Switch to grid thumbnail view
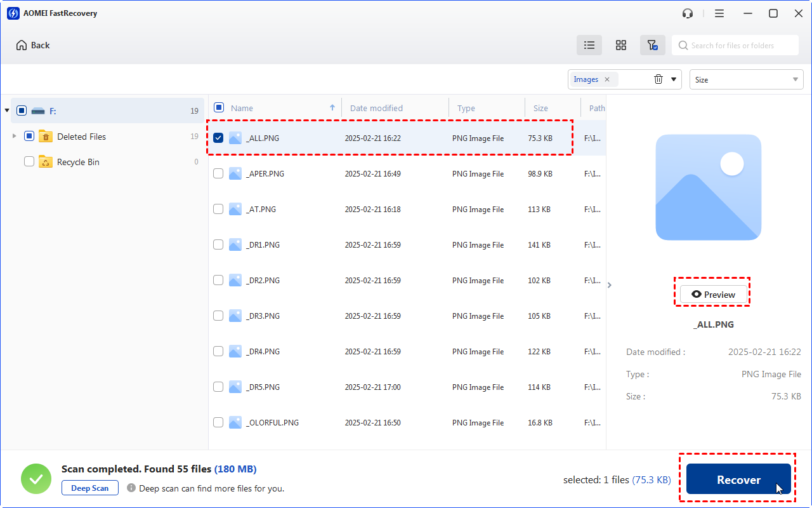The height and width of the screenshot is (508, 812). coord(621,45)
